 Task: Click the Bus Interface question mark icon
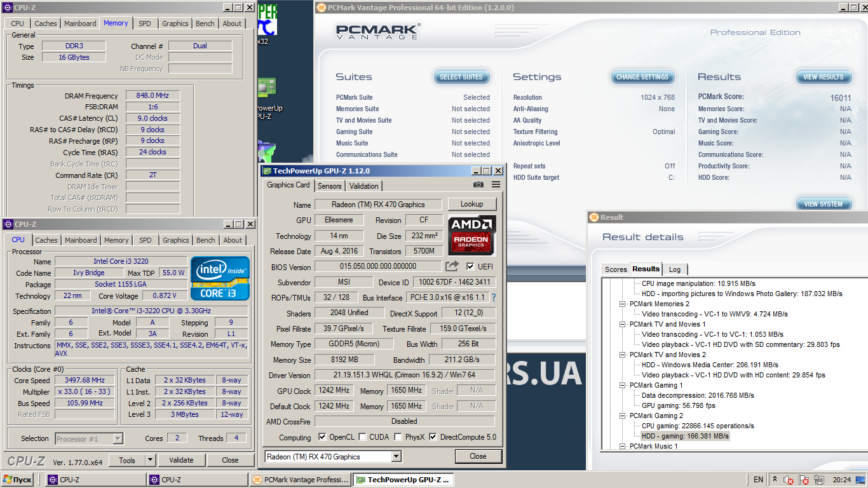493,297
